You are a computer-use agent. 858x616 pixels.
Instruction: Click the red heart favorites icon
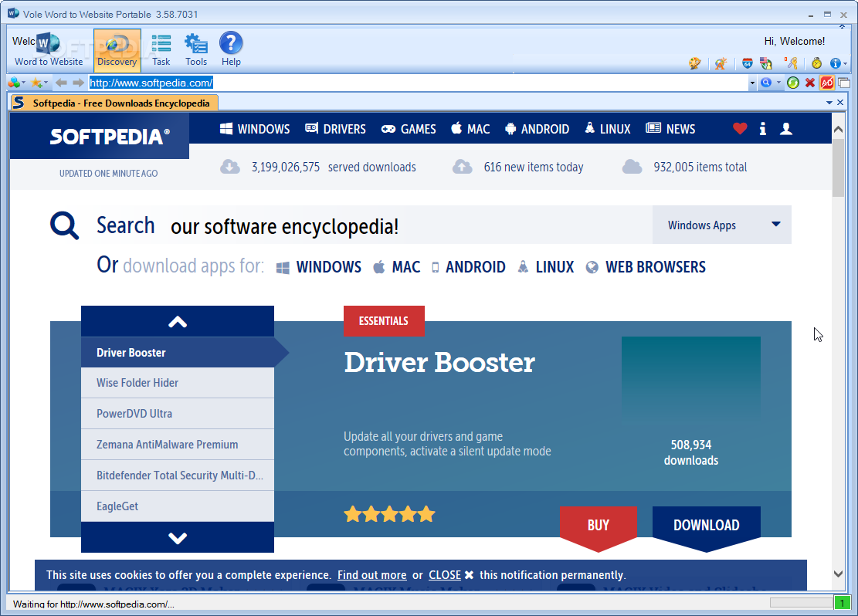(x=740, y=129)
